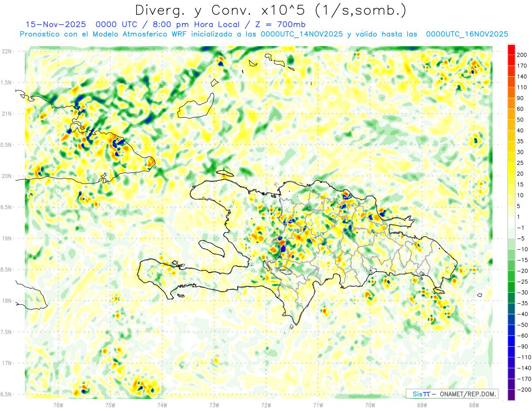532x411 pixels.
Task: Select the 35 color scale label
Action: 520,141
